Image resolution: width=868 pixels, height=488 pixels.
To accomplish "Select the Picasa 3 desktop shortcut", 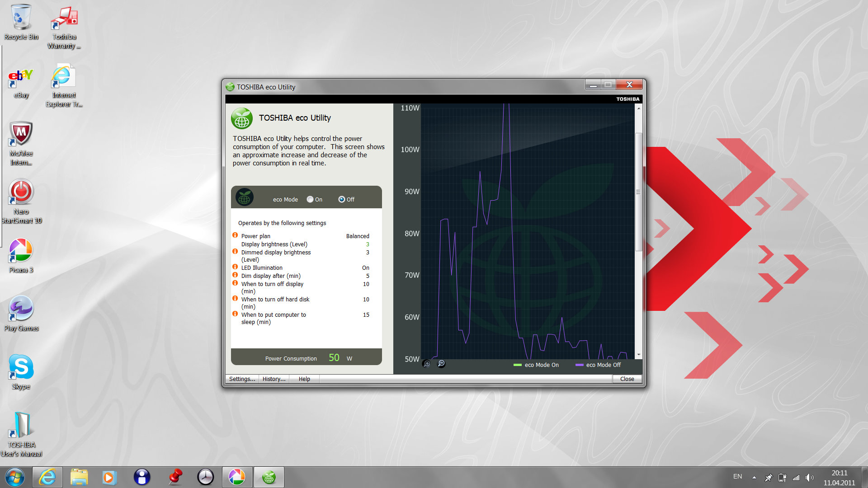I will click(21, 256).
